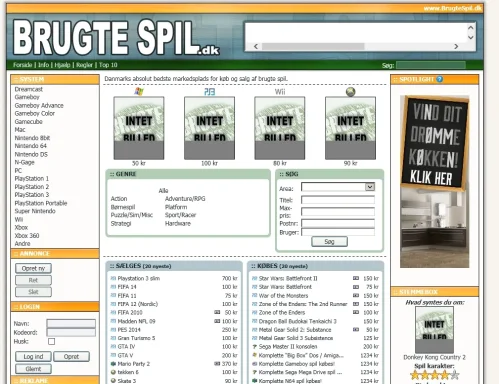This screenshot has height=384, width=499.
Task: Click the icon beside Komplette N64 spil købes
Action: [x=255, y=381]
